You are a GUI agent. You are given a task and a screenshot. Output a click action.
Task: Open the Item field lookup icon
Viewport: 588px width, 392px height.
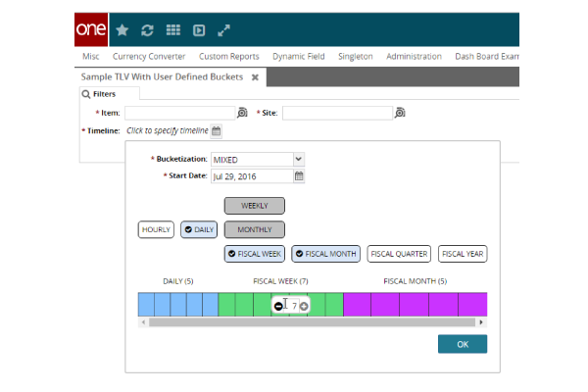coord(242,114)
